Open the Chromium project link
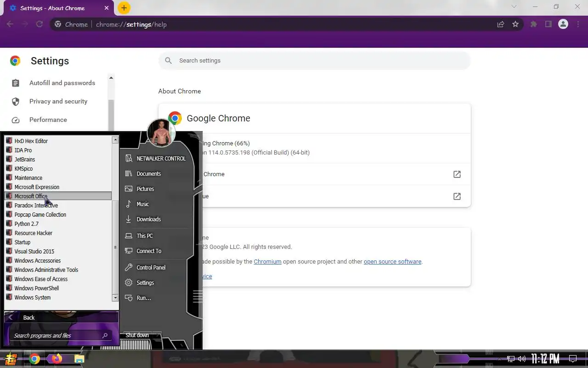The width and height of the screenshot is (588, 368). (267, 261)
